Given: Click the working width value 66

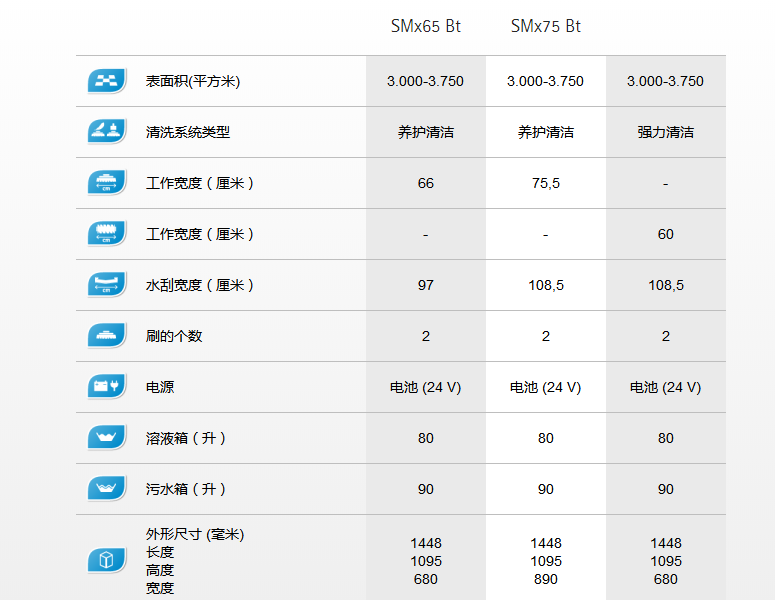Looking at the screenshot, I should pos(426,183).
